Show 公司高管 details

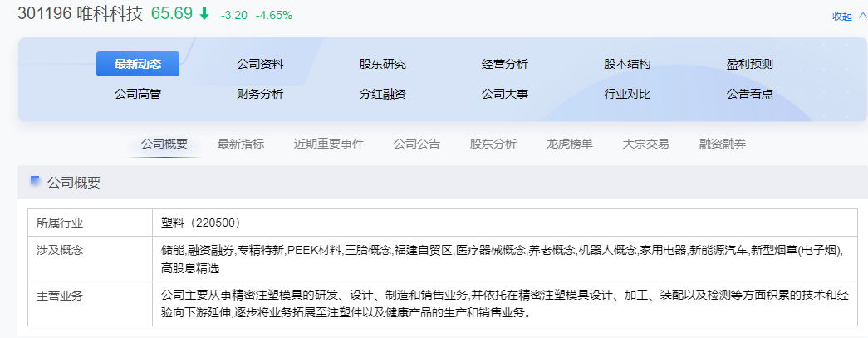[138, 94]
